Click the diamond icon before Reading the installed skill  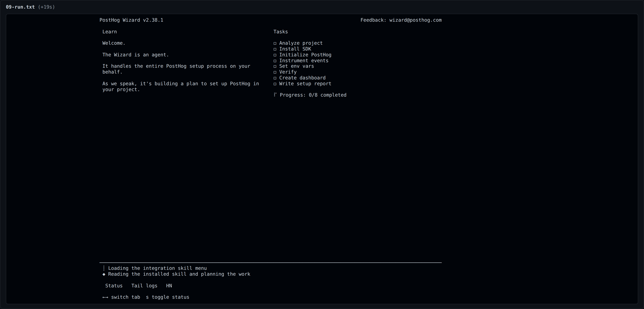[104, 274]
